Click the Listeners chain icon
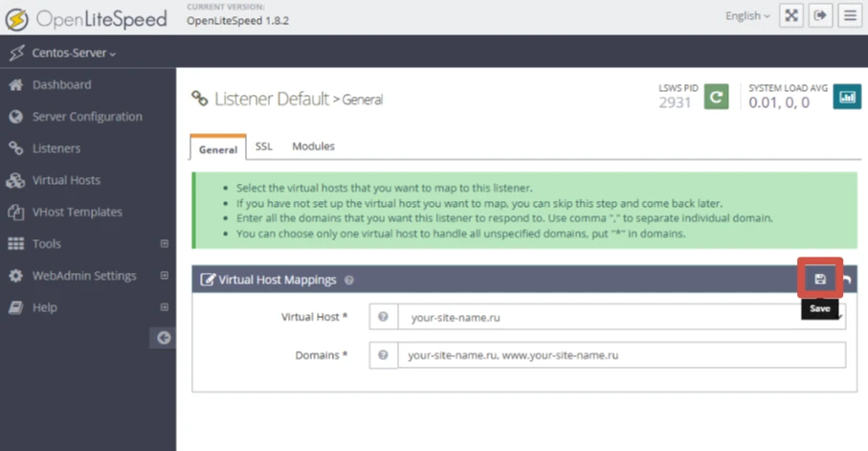Viewport: 868px width, 451px height. (16, 148)
